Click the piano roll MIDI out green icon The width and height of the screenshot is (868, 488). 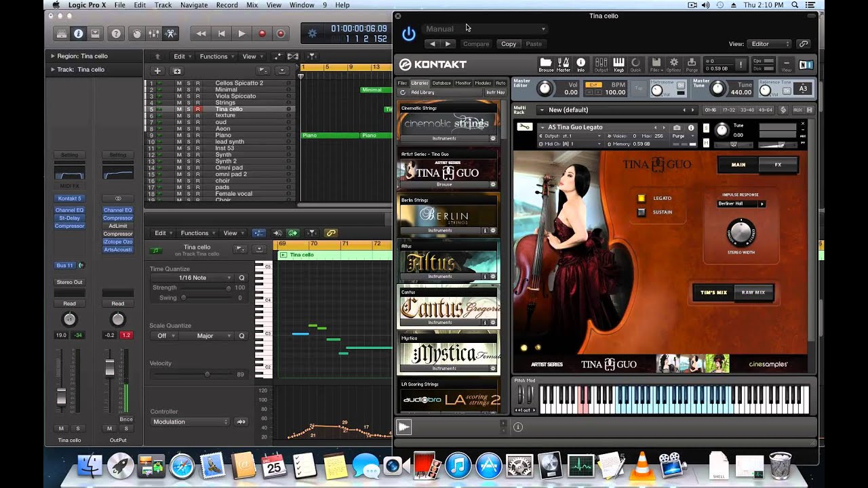[x=293, y=232]
